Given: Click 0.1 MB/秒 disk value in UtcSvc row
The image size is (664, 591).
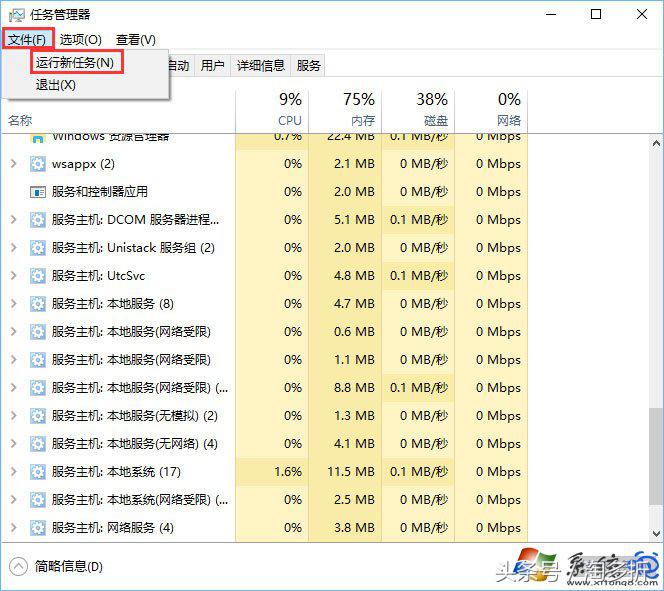Looking at the screenshot, I should [x=418, y=276].
